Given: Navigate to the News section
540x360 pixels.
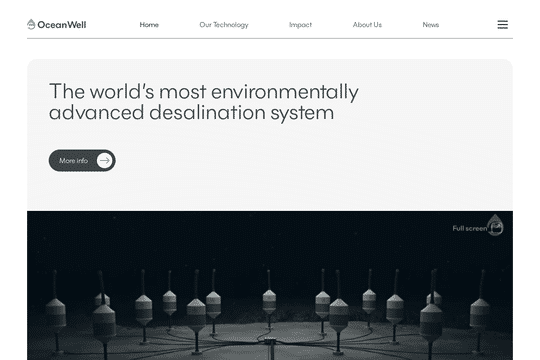Looking at the screenshot, I should [x=430, y=25].
